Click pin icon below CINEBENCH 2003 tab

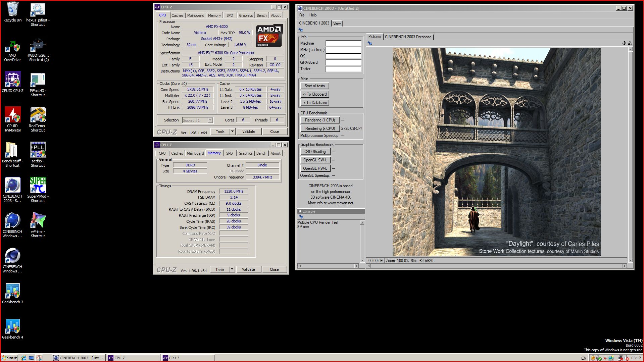coord(301,30)
